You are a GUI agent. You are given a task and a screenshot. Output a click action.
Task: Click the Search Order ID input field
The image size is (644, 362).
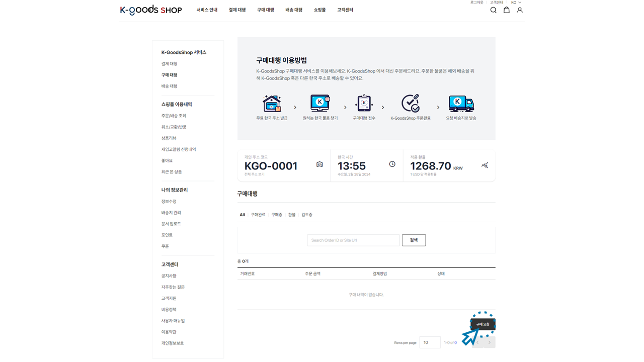pyautogui.click(x=353, y=240)
